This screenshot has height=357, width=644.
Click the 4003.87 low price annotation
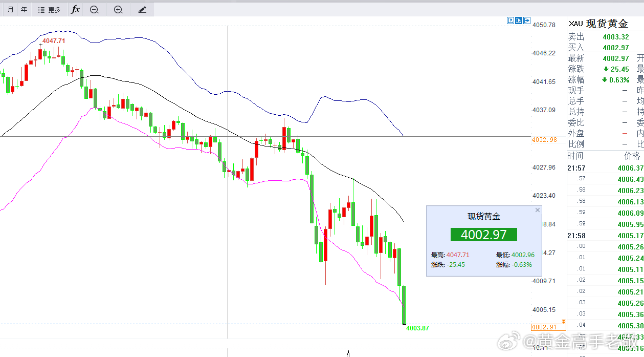coord(417,328)
